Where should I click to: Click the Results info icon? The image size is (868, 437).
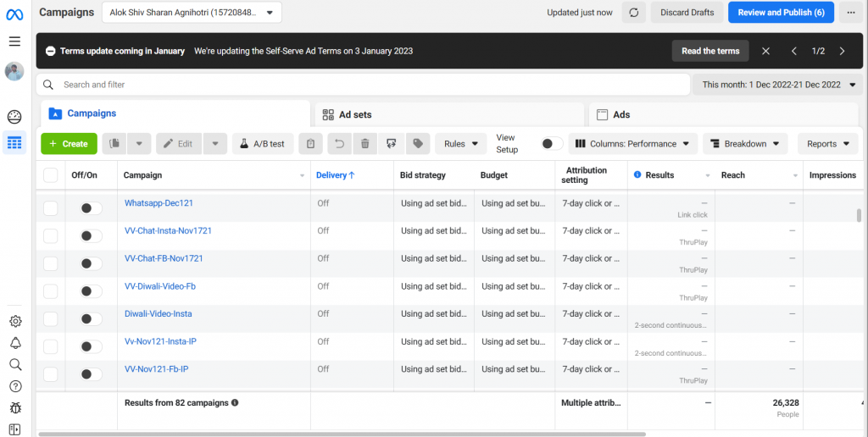pos(637,174)
